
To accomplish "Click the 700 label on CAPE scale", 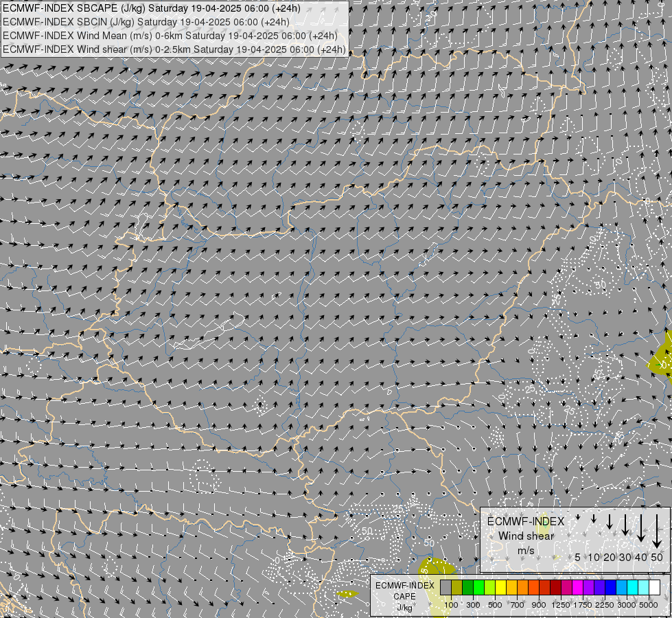I will pyautogui.click(x=518, y=605).
